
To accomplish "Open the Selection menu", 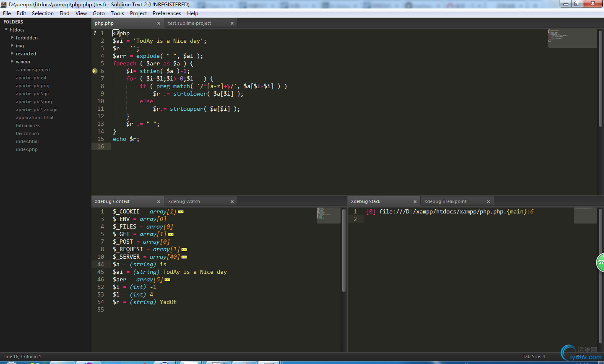I will click(x=43, y=13).
